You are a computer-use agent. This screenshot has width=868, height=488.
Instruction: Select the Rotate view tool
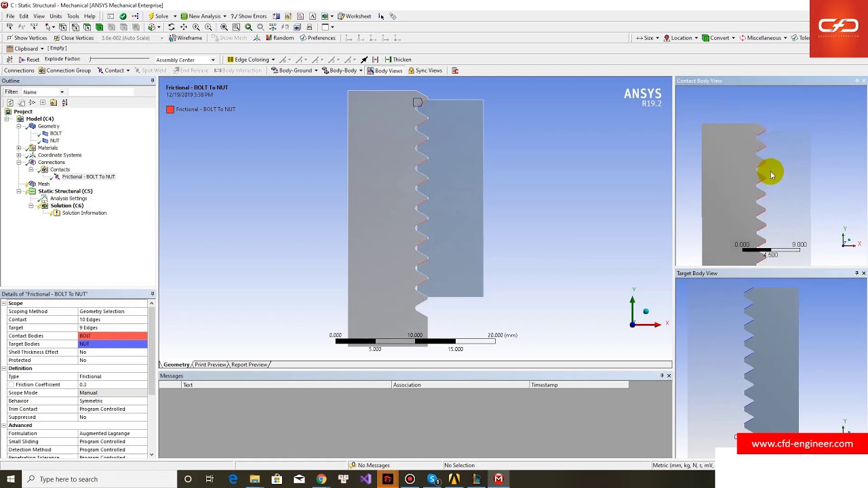(x=172, y=27)
